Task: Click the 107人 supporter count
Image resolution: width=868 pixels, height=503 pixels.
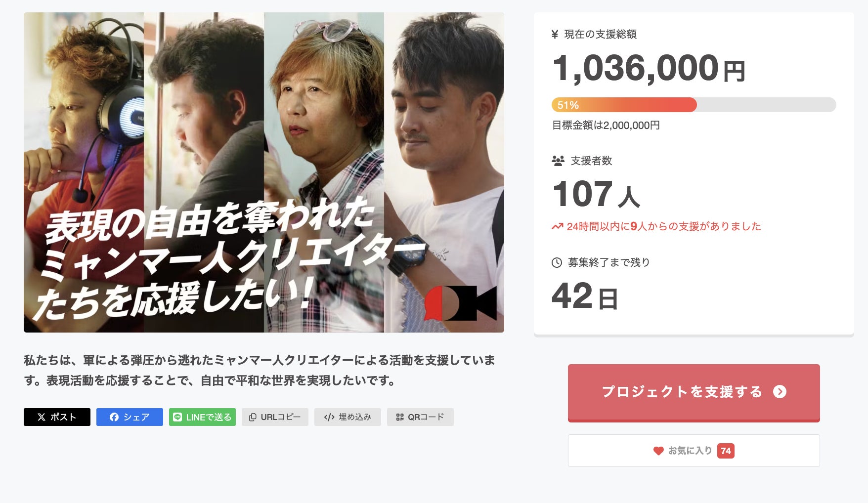Action: click(596, 194)
